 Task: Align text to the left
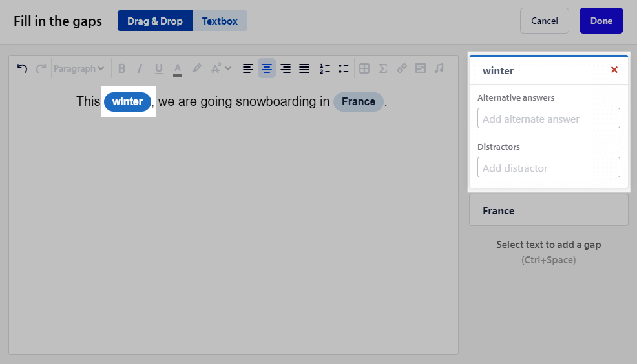[x=248, y=68]
